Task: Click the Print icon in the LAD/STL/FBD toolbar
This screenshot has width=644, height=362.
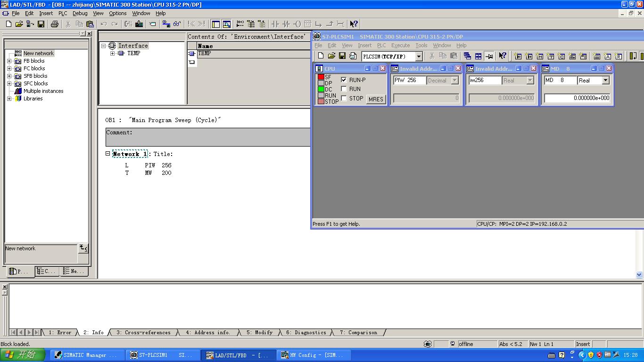Action: click(x=55, y=24)
